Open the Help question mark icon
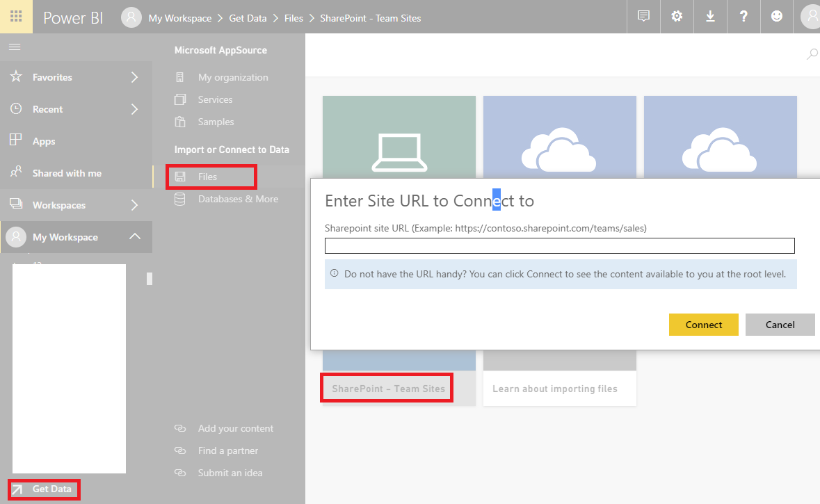The width and height of the screenshot is (820, 504). point(743,16)
